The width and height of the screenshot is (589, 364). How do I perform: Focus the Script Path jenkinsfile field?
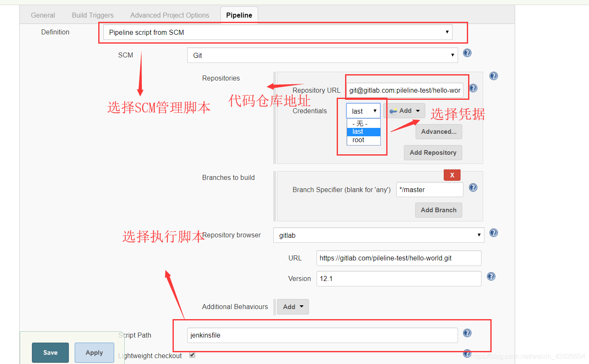(322, 335)
